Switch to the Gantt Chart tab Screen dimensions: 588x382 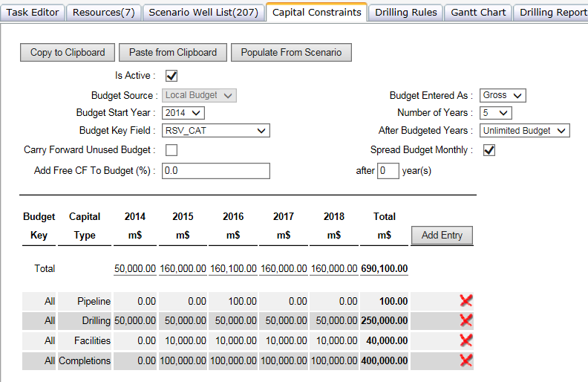tap(478, 13)
